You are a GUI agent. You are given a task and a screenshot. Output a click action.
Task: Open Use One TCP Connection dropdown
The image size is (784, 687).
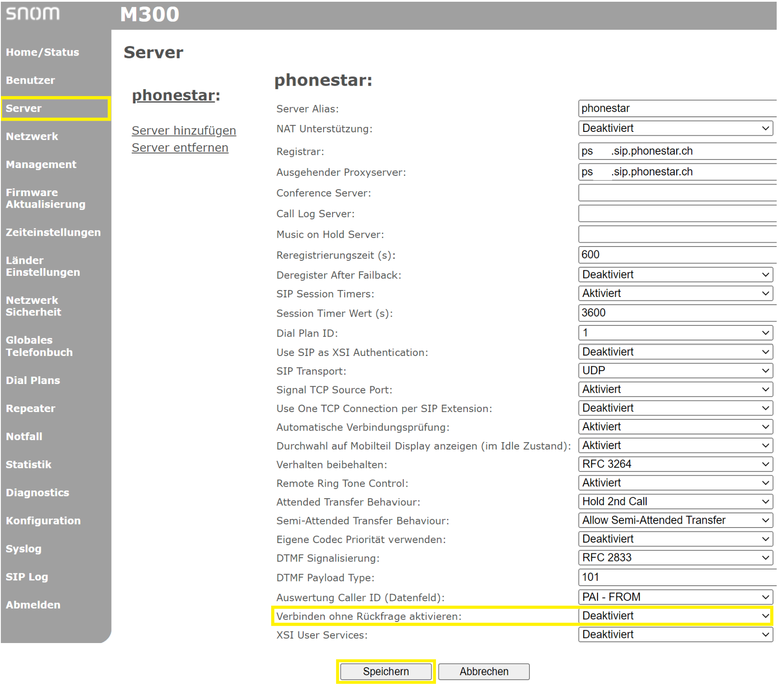(675, 408)
